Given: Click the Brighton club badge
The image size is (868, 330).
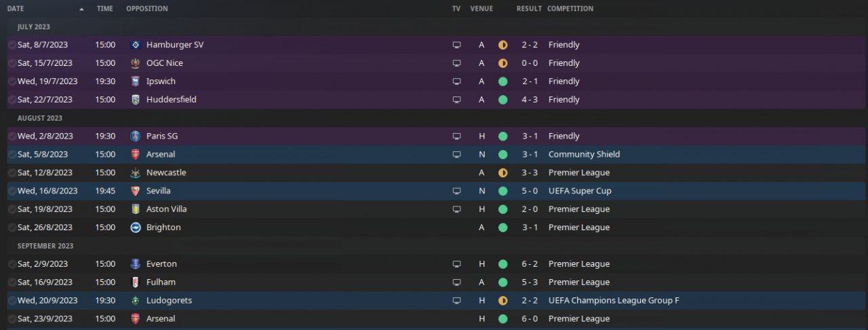Looking at the screenshot, I should tap(135, 228).
